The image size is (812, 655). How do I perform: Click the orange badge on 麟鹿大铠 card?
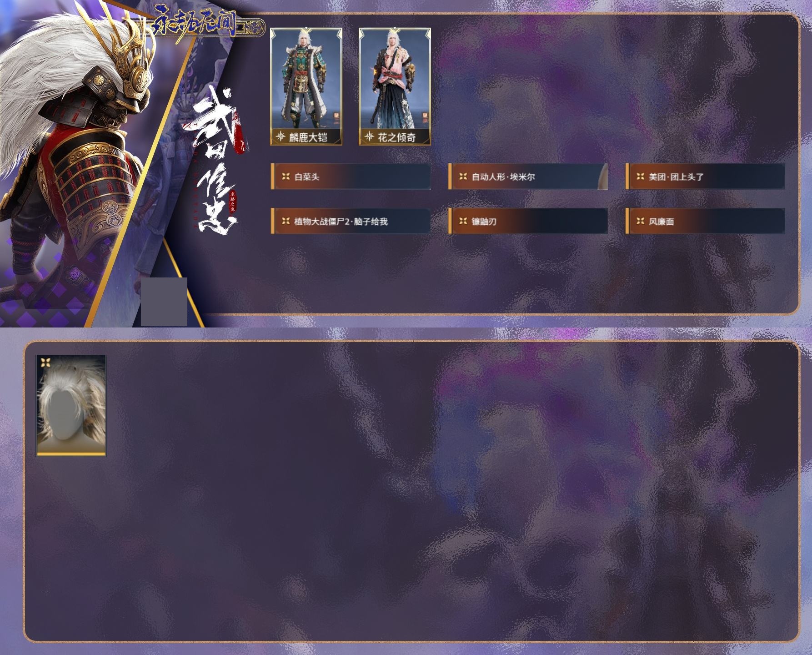pyautogui.click(x=336, y=116)
